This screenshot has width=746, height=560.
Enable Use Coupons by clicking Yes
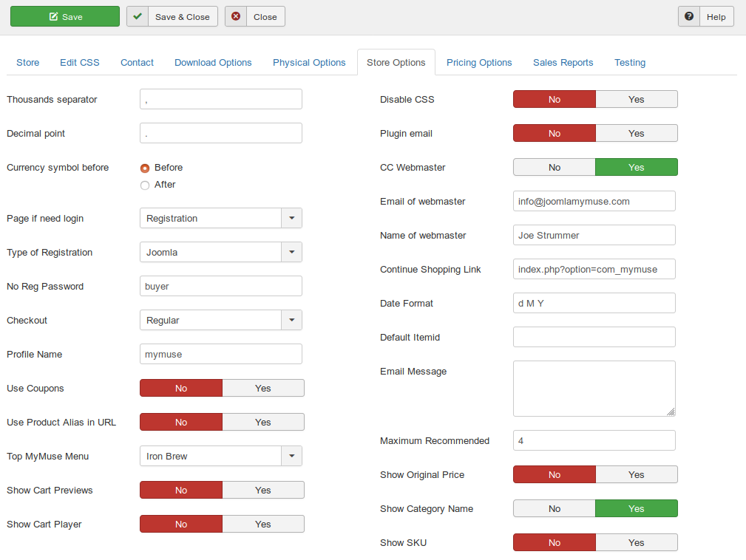click(x=263, y=389)
